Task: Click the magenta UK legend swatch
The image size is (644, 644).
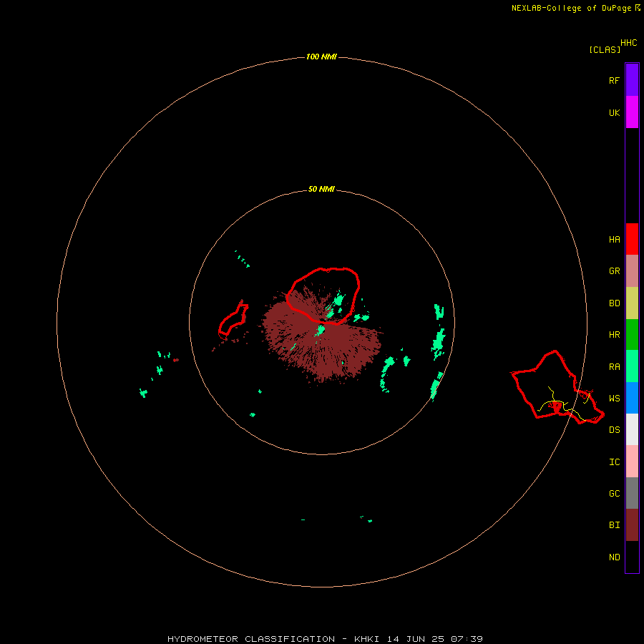Action: [x=632, y=112]
